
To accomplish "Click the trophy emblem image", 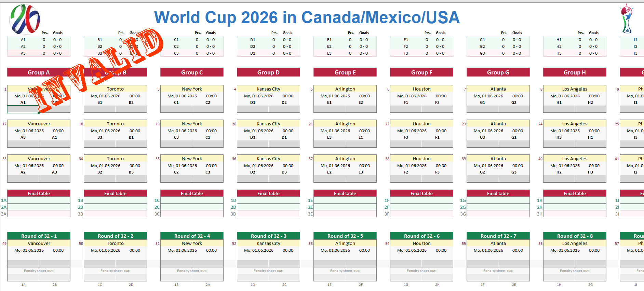I will pos(627,19).
